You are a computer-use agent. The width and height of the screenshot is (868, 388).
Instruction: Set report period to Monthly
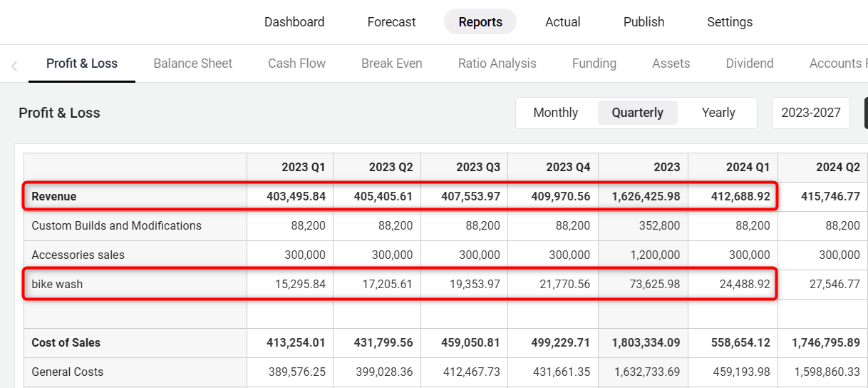click(x=555, y=113)
